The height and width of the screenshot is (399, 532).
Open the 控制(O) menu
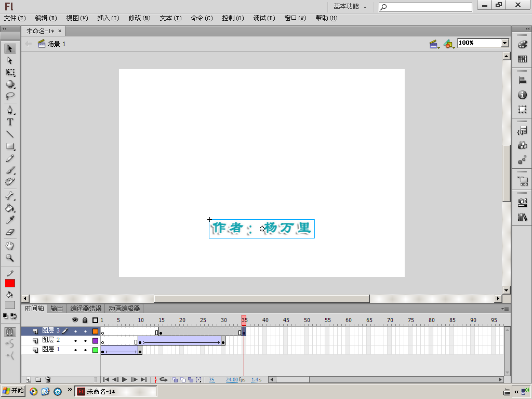point(233,18)
